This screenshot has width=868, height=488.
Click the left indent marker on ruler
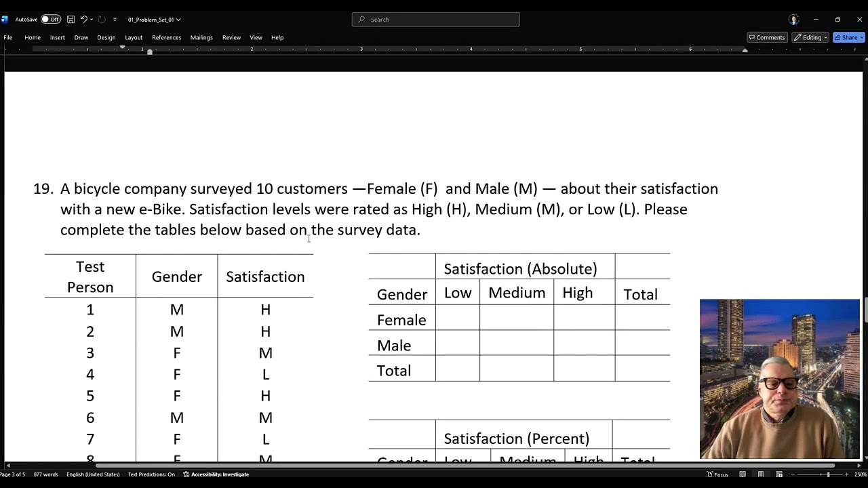150,52
